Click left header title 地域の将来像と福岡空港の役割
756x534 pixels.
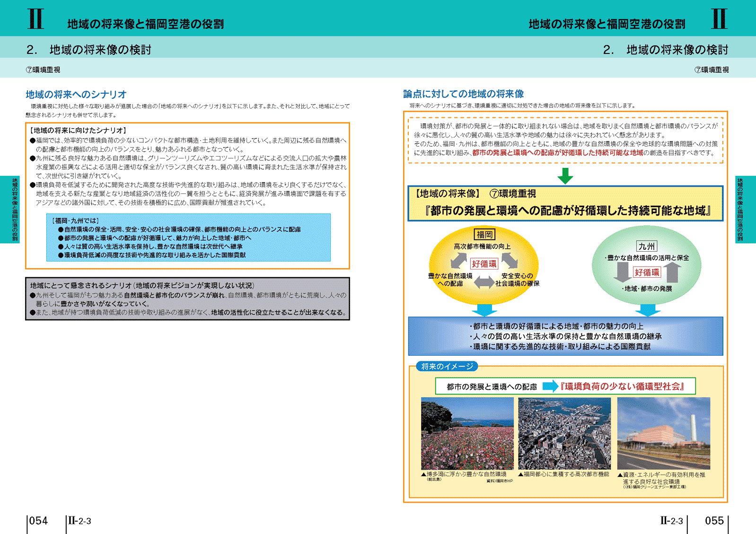pos(146,24)
